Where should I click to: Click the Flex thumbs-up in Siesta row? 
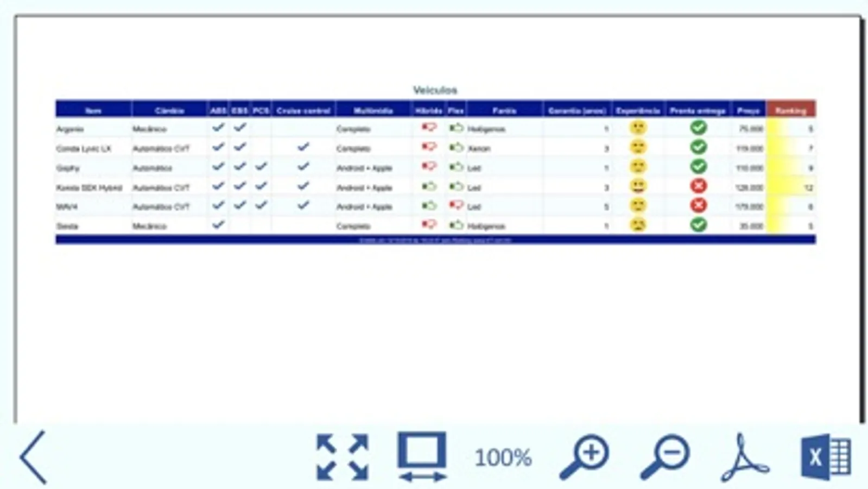pyautogui.click(x=456, y=224)
